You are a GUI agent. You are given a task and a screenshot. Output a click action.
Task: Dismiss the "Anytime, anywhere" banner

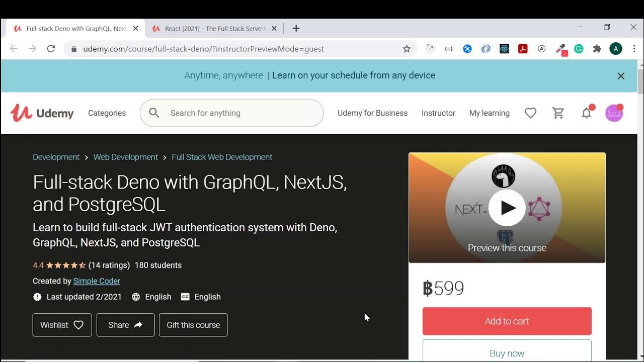pos(621,76)
